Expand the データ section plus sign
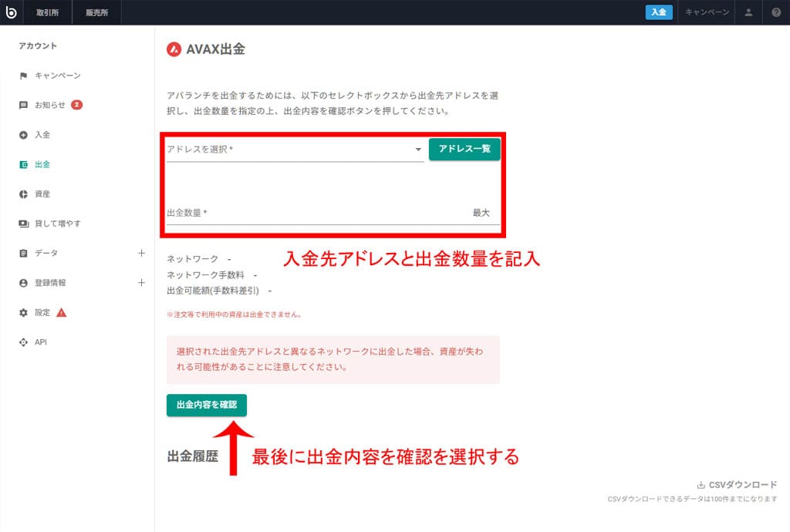790x532 pixels. [x=142, y=253]
